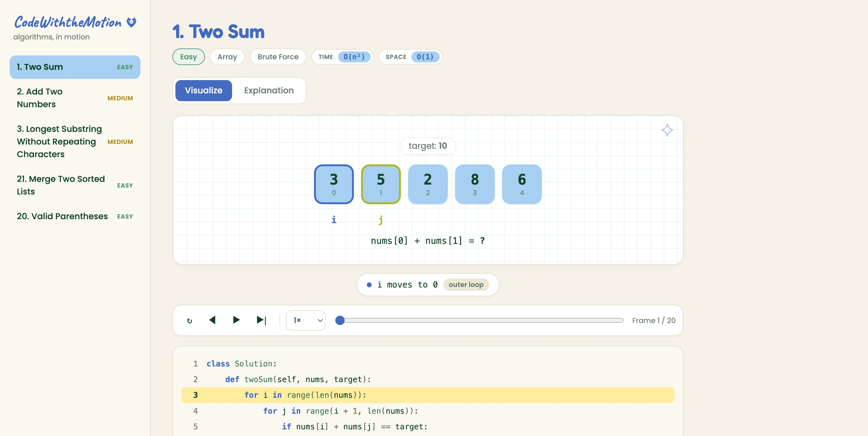
Task: Click code line 4 for j loop
Action: (428, 411)
